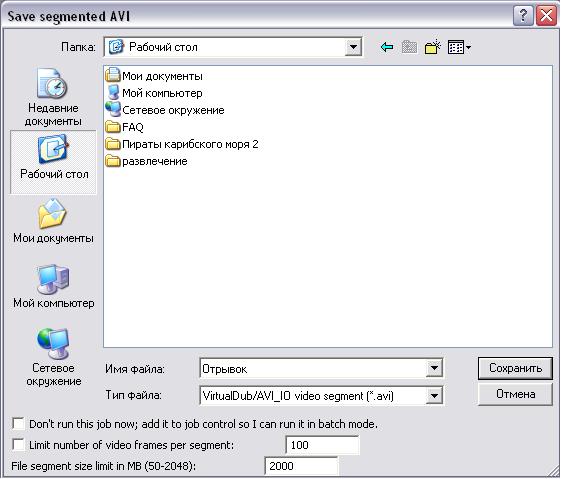The image size is (561, 479).
Task: Toggle Limit number of video frames per segment
Action: [18, 445]
